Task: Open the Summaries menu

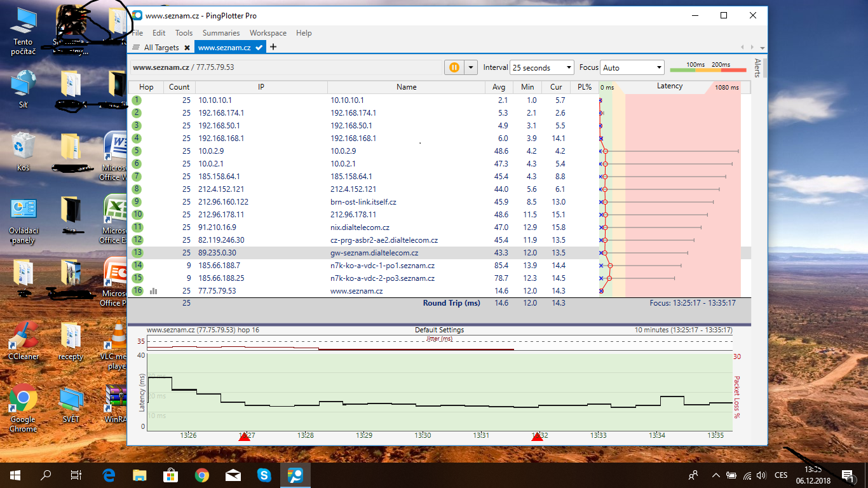Action: (221, 33)
